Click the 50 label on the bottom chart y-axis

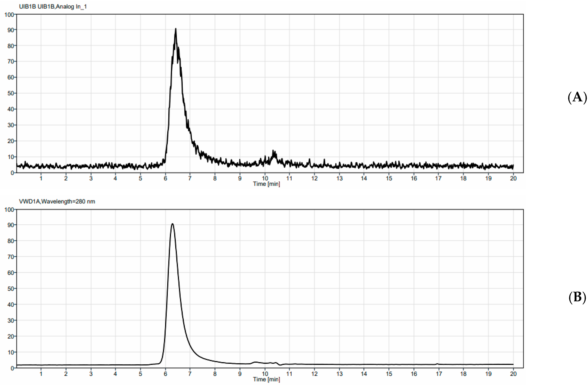[x=10, y=289]
